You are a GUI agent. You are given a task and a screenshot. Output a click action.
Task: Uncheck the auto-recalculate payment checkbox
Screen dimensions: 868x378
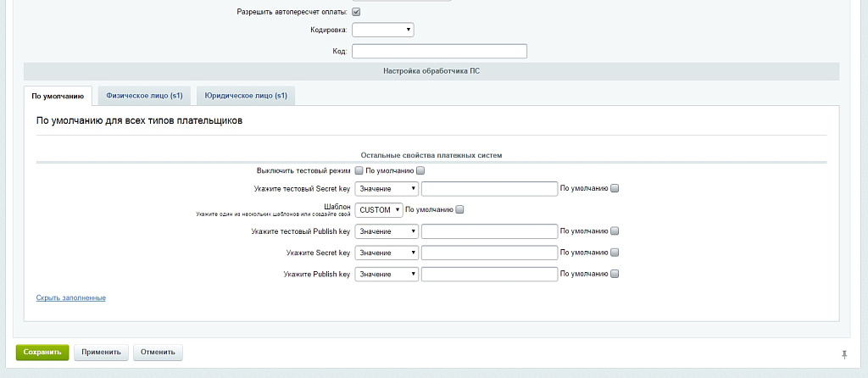click(356, 12)
